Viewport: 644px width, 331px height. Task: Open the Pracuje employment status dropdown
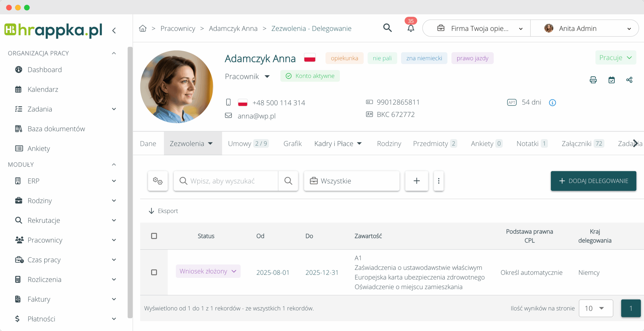[x=615, y=58]
